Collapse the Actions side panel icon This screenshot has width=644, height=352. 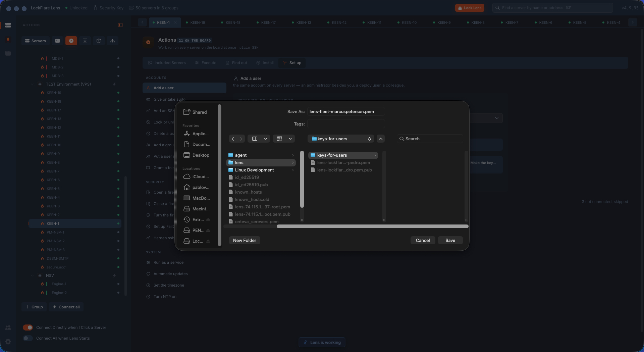120,25
